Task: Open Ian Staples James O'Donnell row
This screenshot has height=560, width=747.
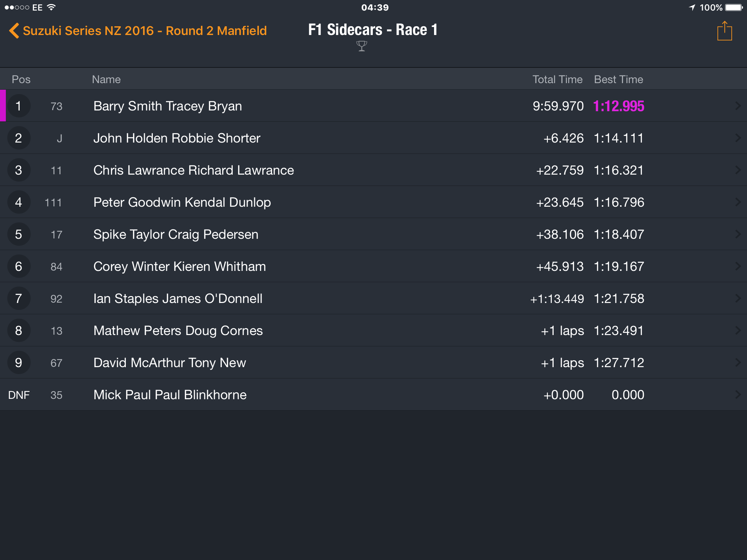Action: pos(373,299)
